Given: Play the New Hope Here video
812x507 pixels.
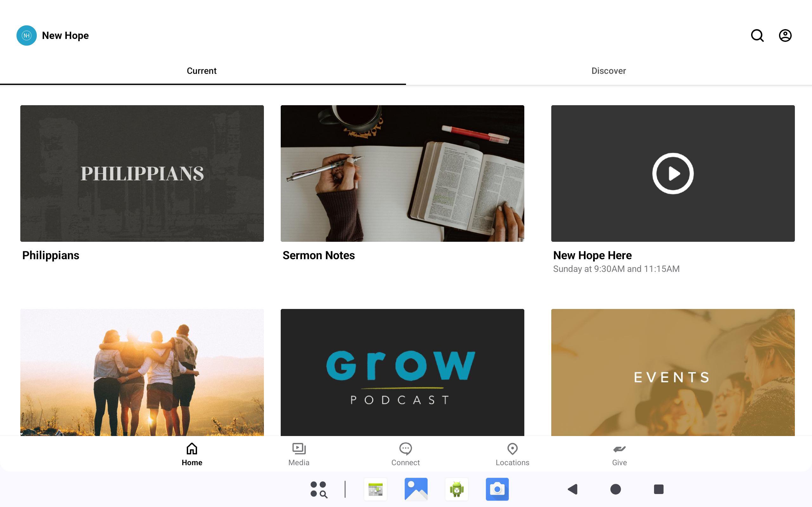Looking at the screenshot, I should pyautogui.click(x=672, y=173).
